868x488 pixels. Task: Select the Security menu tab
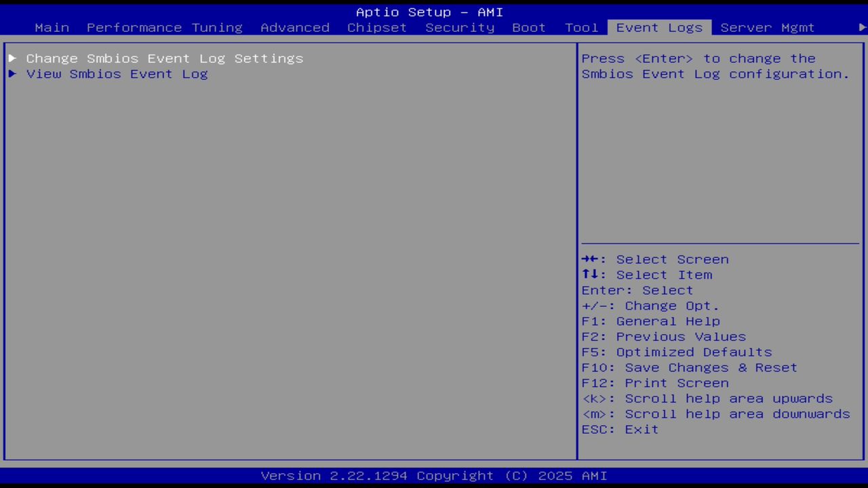[x=460, y=27]
